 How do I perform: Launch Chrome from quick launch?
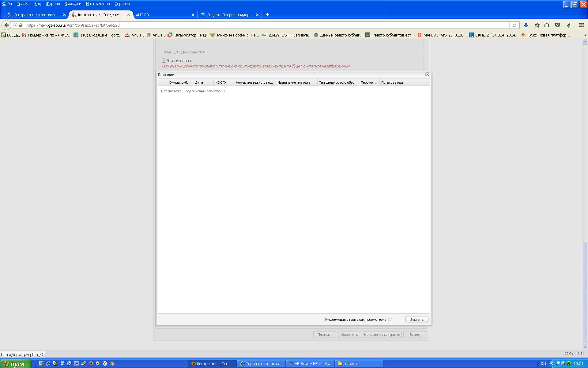(x=112, y=363)
